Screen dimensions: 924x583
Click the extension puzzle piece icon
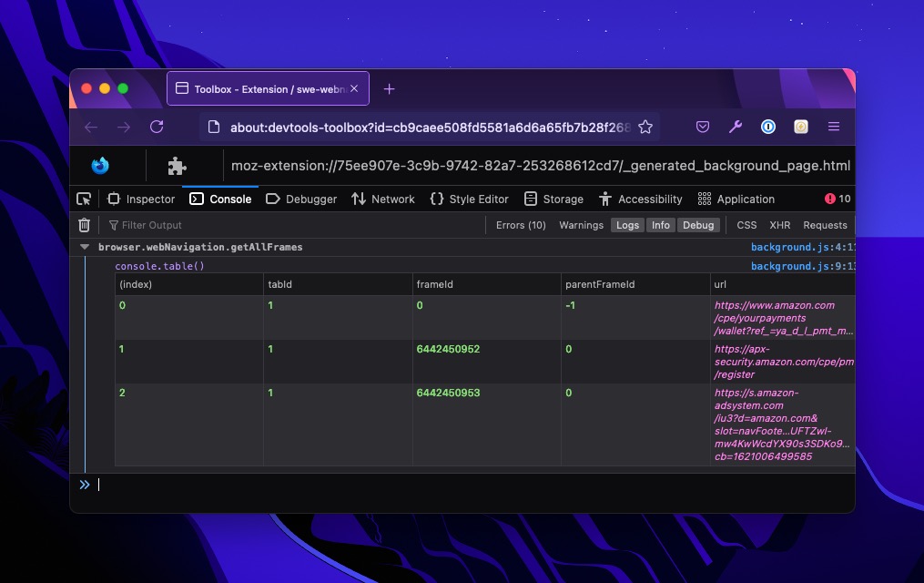pyautogui.click(x=177, y=166)
